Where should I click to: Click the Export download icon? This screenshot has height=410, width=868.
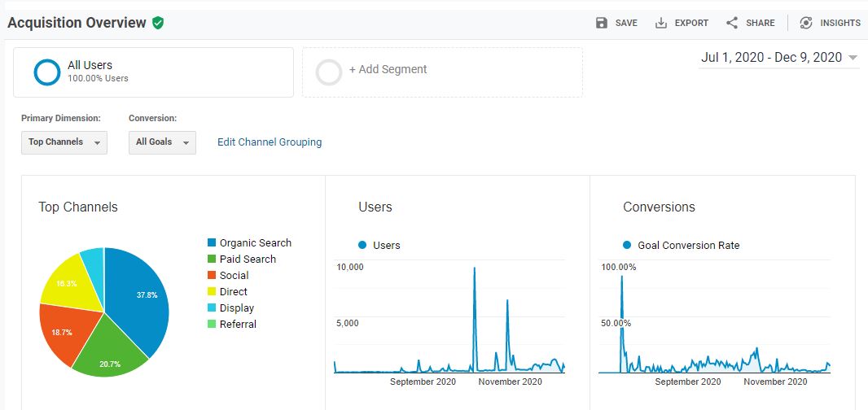click(x=661, y=23)
